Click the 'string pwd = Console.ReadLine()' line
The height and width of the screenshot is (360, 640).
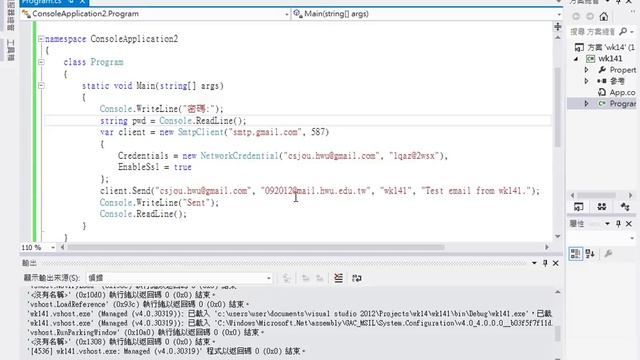(x=173, y=121)
